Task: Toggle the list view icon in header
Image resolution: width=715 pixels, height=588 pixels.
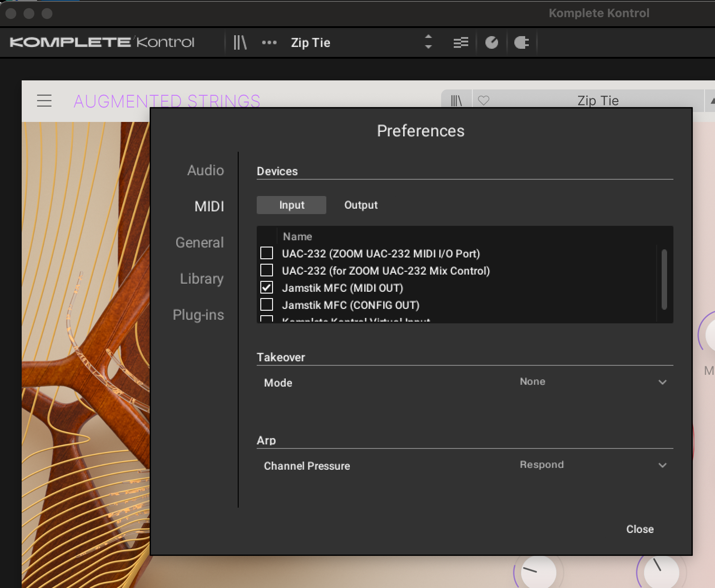Action: click(x=461, y=42)
